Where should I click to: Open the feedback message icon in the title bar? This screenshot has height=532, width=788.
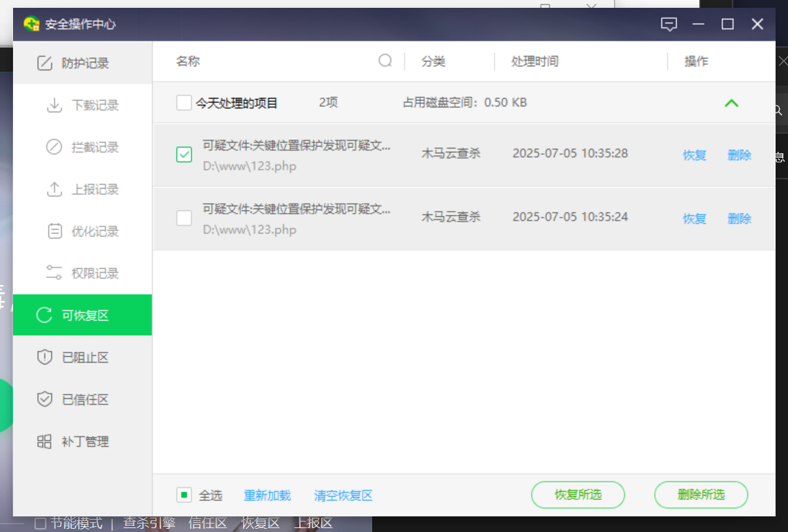669,24
